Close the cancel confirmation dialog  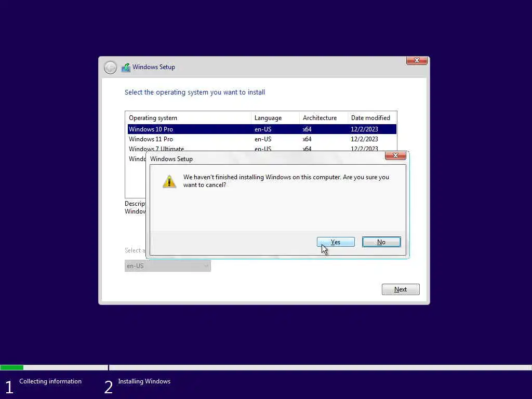[395, 155]
